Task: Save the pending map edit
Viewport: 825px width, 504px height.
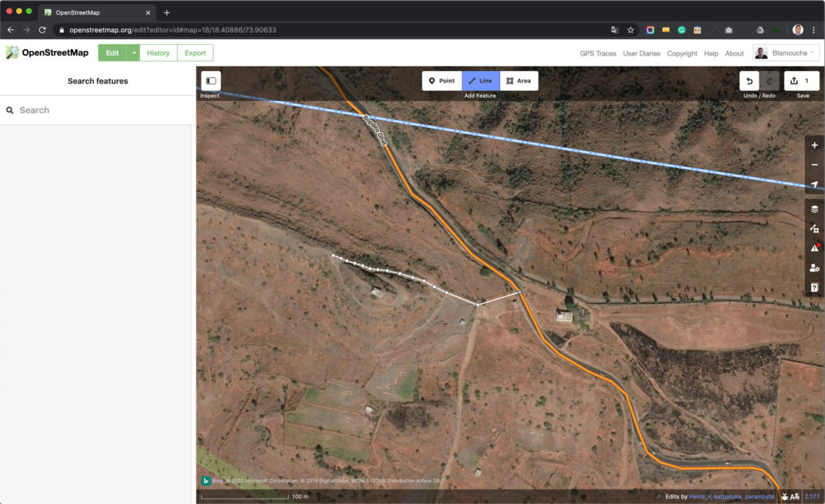Action: coord(801,81)
